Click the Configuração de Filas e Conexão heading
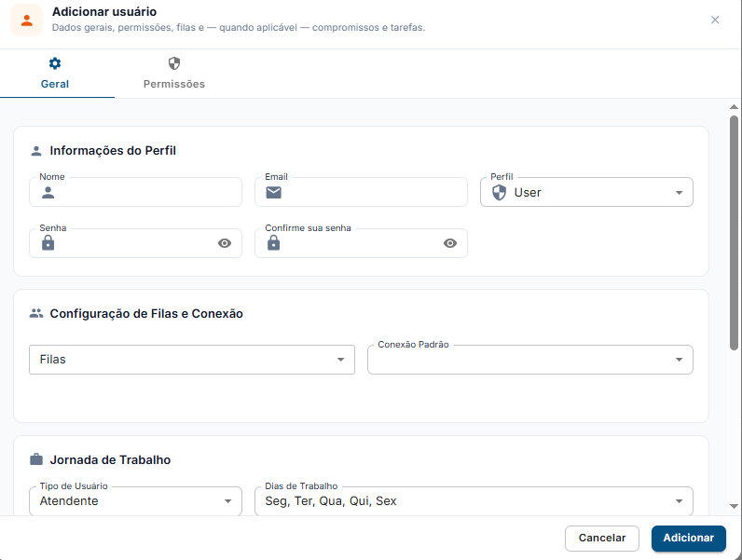 point(146,314)
